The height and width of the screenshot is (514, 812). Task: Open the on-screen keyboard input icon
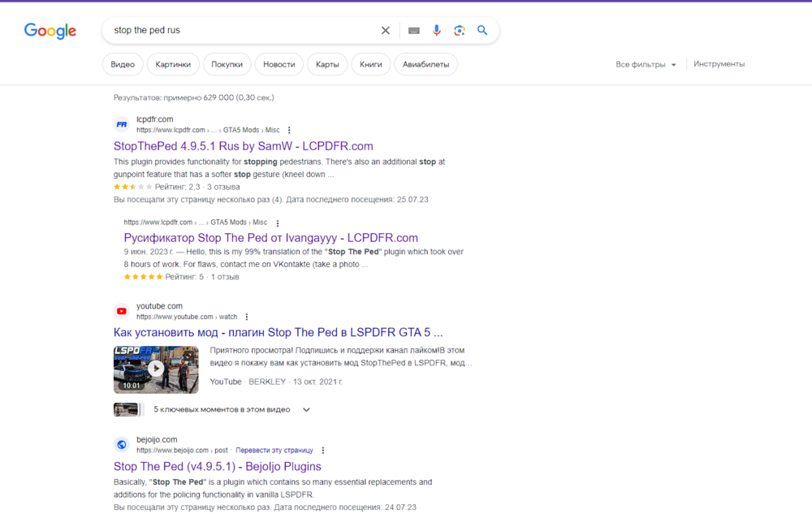[x=413, y=29]
